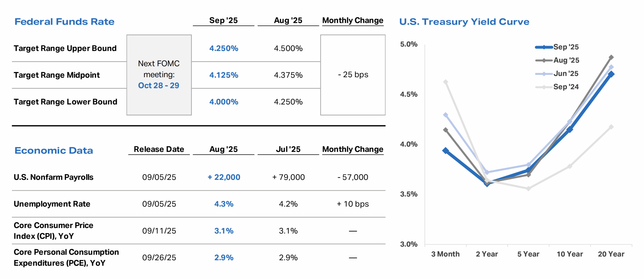Viewport: 644px width, 279px height.
Task: Click the Sep '25 legend line marker
Action: click(544, 47)
